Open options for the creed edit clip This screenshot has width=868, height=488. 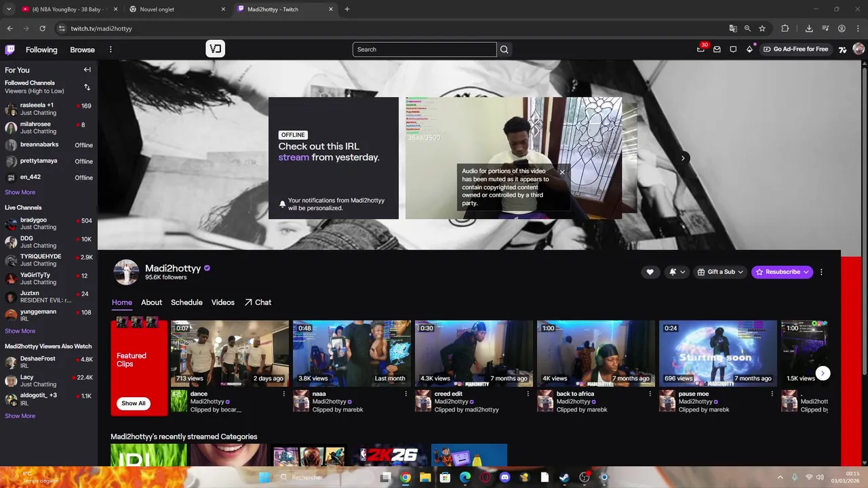click(x=528, y=394)
